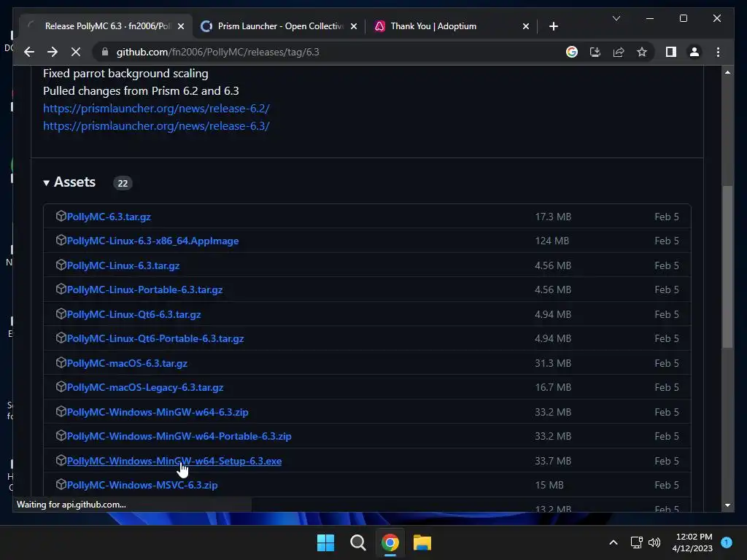Open volume tray icon
Viewport: 747px width, 560px height.
654,542
